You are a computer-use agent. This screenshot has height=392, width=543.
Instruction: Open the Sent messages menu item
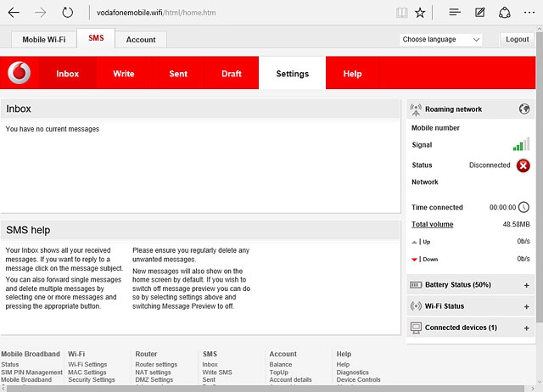(x=178, y=74)
